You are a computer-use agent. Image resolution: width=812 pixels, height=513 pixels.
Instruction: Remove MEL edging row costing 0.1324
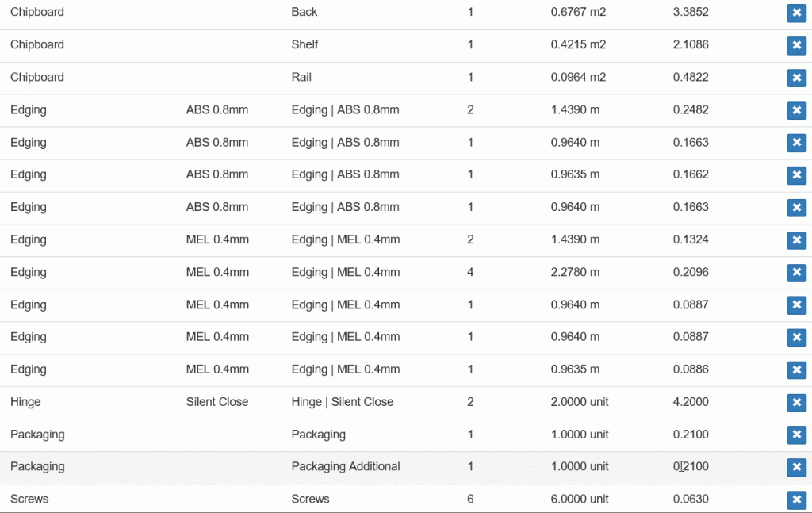click(x=796, y=240)
